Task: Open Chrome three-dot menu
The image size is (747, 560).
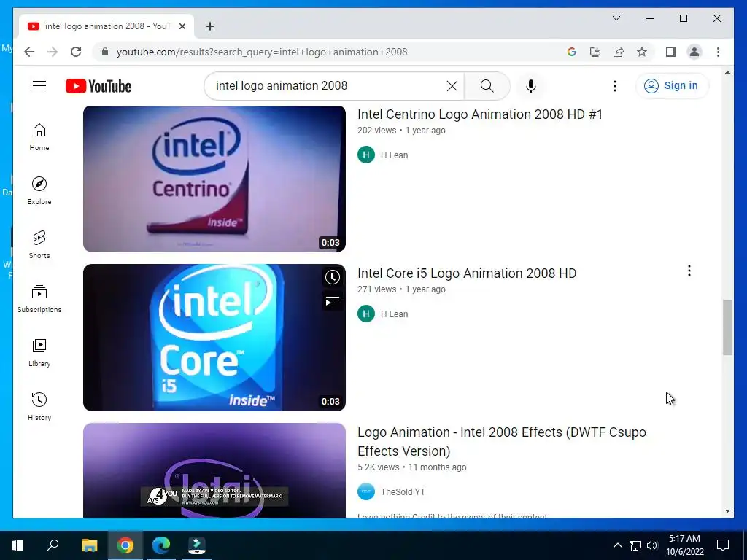Action: 718,52
